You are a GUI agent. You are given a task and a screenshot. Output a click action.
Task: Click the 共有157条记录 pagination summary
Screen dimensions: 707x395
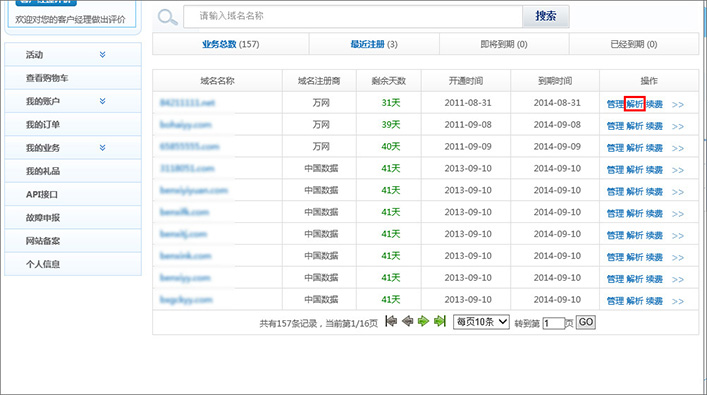pyautogui.click(x=319, y=323)
